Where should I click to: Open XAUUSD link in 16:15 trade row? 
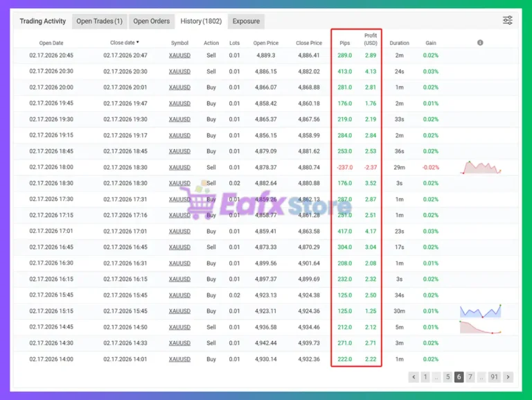tap(179, 279)
